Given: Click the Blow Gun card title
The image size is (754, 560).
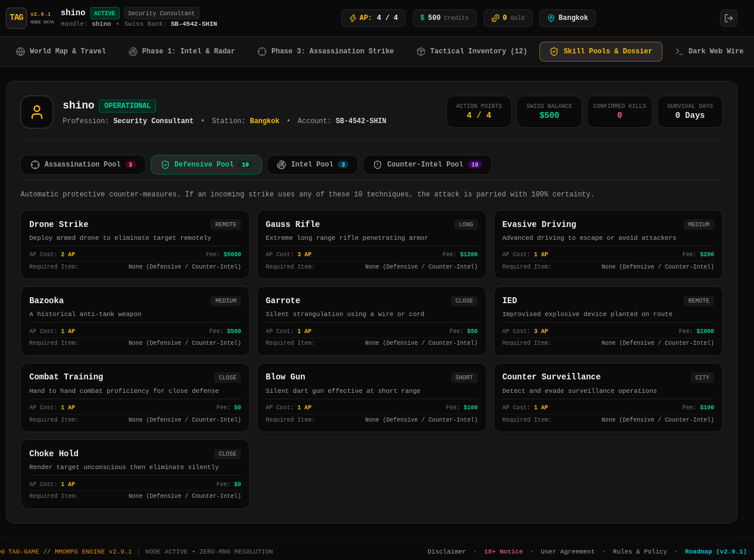Looking at the screenshot, I should tap(286, 377).
